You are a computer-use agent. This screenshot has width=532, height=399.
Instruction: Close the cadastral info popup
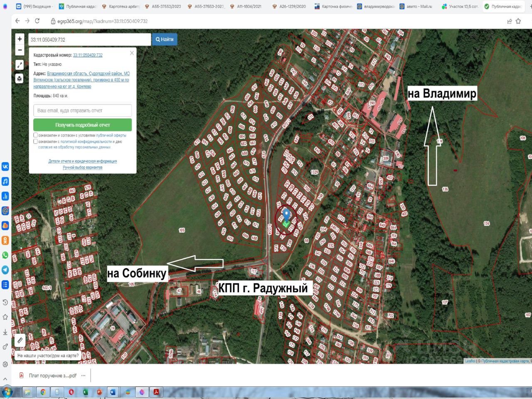pos(132,53)
